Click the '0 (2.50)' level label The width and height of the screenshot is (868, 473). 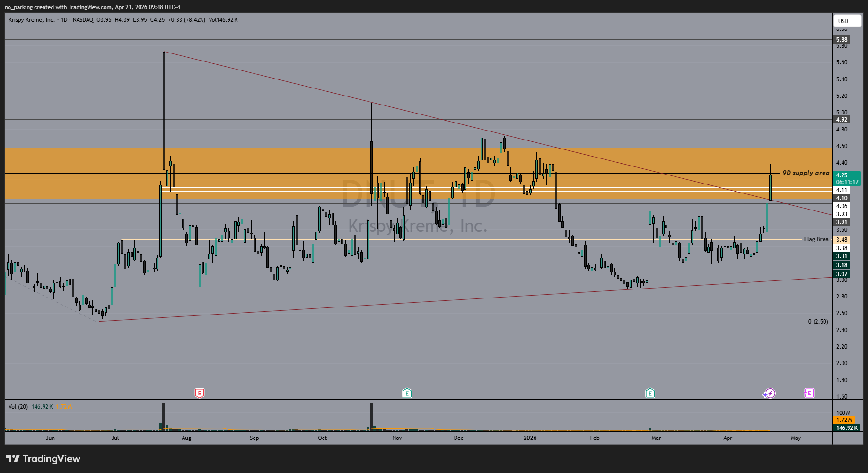(818, 322)
